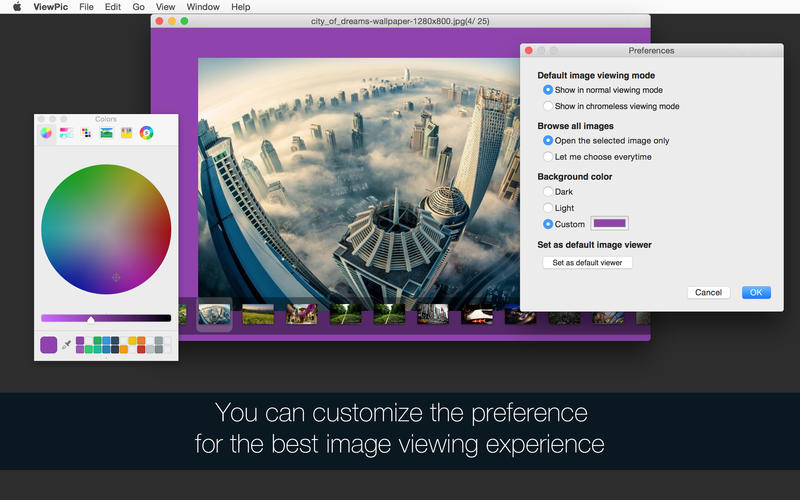Open the yellow field thumbnail in filmstrip
This screenshot has height=500, width=800.
[x=258, y=314]
